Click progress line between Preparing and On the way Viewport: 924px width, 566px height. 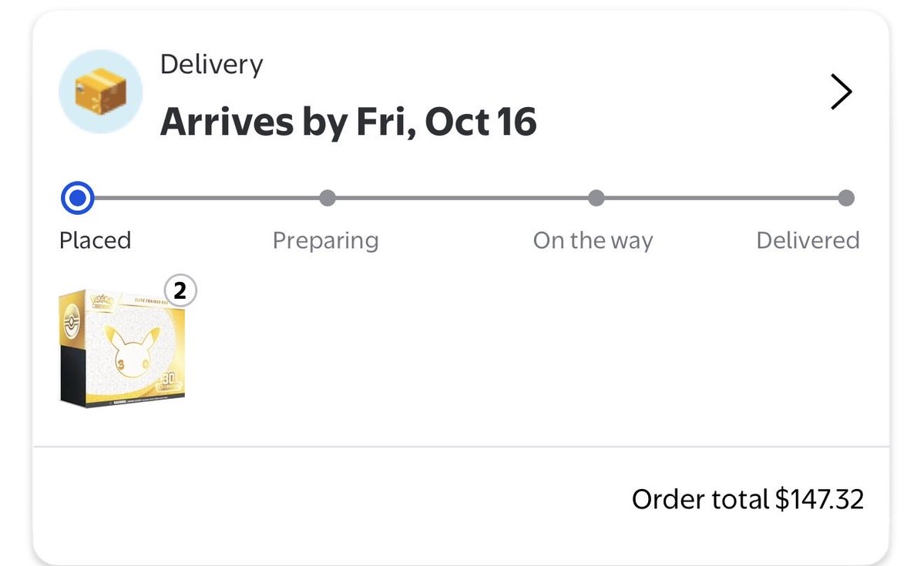click(x=462, y=198)
